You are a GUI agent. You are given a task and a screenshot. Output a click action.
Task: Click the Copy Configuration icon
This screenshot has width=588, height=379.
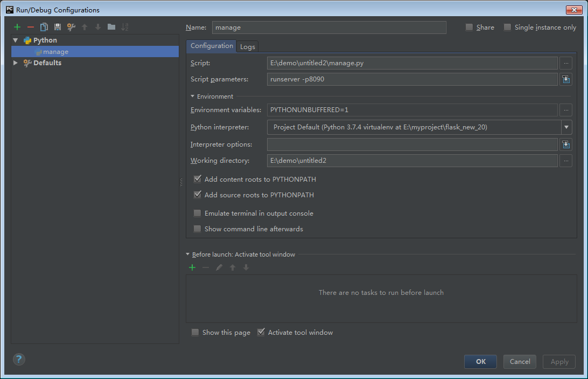coord(44,27)
